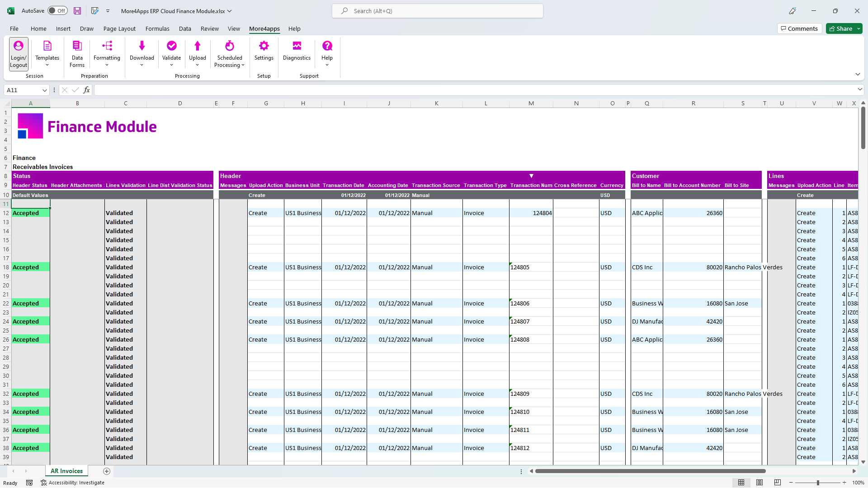
Task: Expand the Upload dropdown arrow
Action: 197,65
